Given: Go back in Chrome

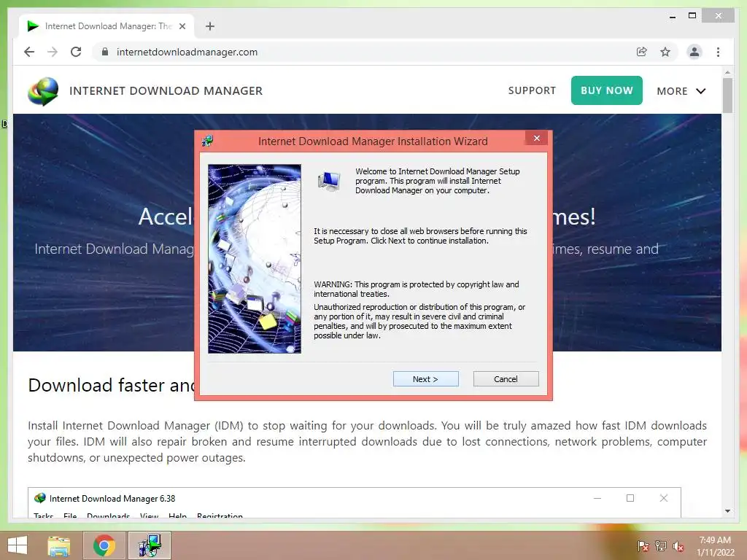Looking at the screenshot, I should click(x=29, y=52).
